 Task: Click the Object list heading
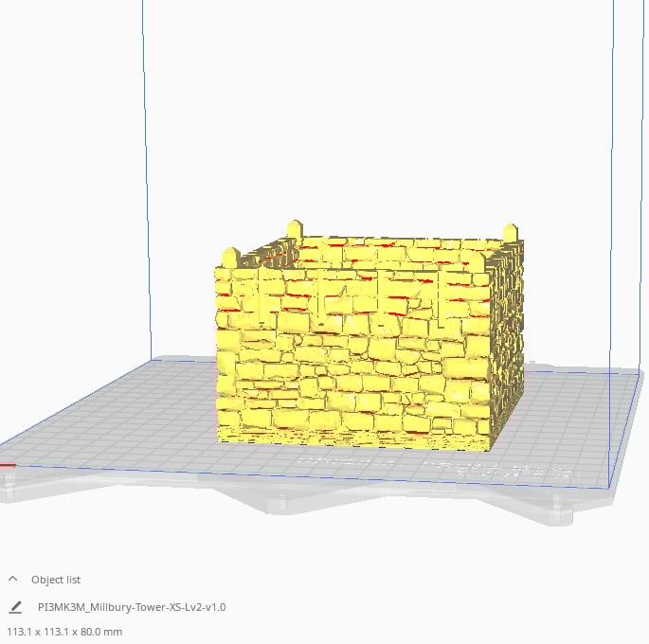[x=56, y=580]
